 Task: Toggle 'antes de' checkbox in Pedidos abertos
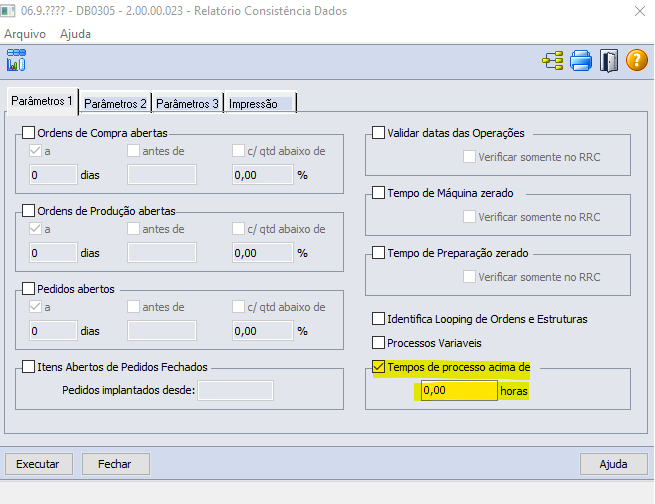tap(133, 307)
